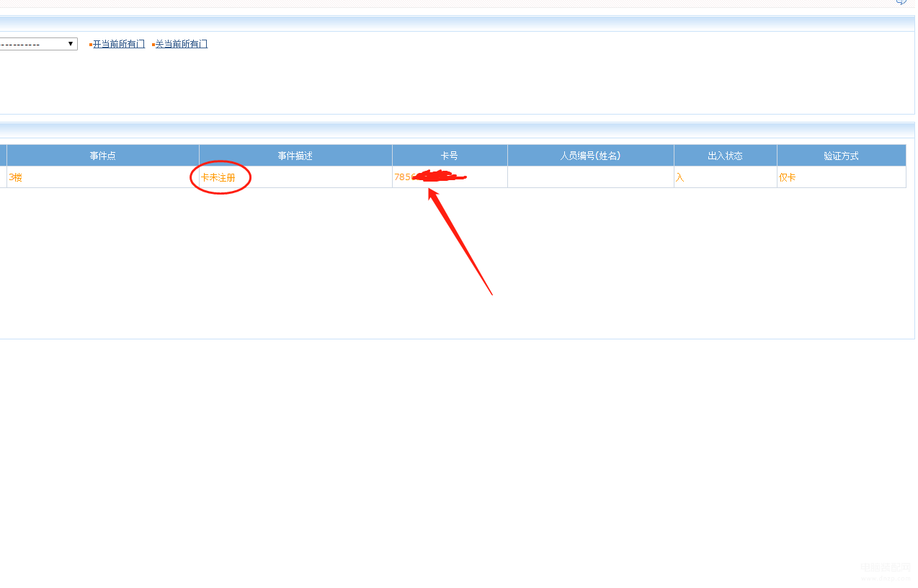Image resolution: width=918 pixels, height=588 pixels.
Task: Select the 入 status cell
Action: [726, 177]
